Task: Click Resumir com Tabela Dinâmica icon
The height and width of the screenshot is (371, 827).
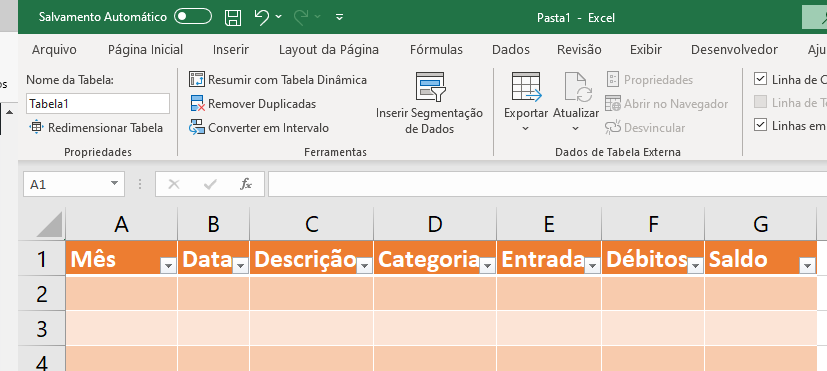Action: click(x=197, y=80)
